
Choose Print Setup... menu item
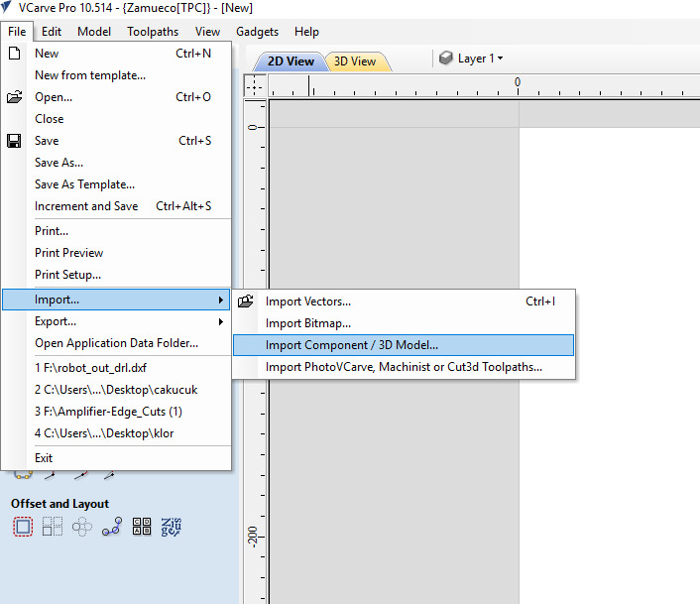tap(116, 275)
